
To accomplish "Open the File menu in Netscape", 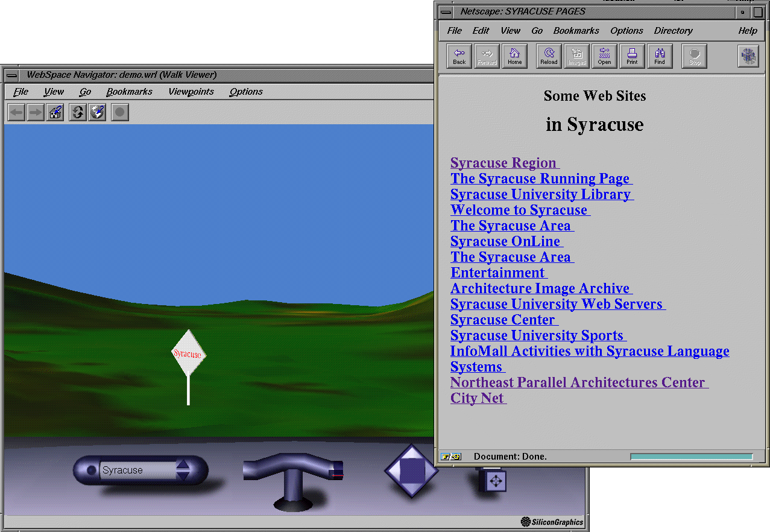I will pos(455,31).
